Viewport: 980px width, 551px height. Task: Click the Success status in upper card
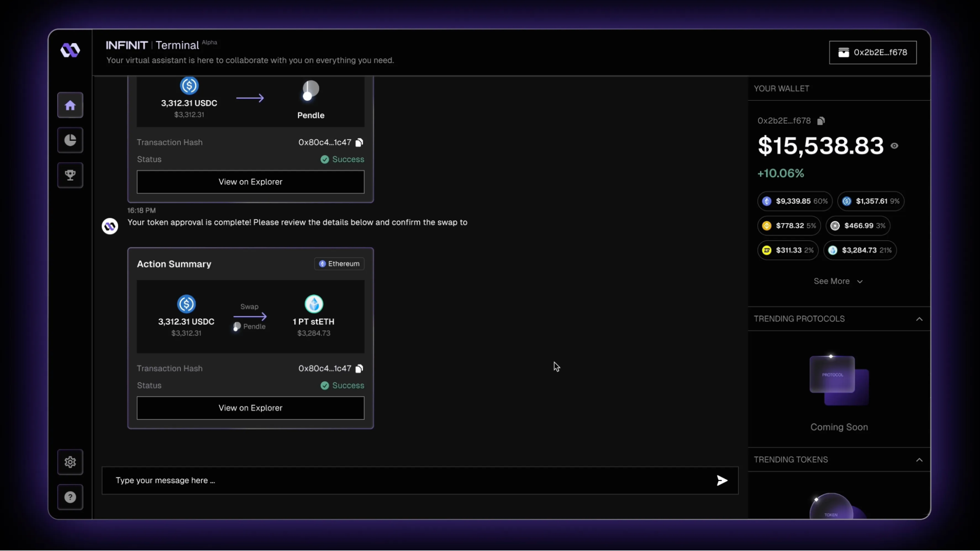click(342, 159)
